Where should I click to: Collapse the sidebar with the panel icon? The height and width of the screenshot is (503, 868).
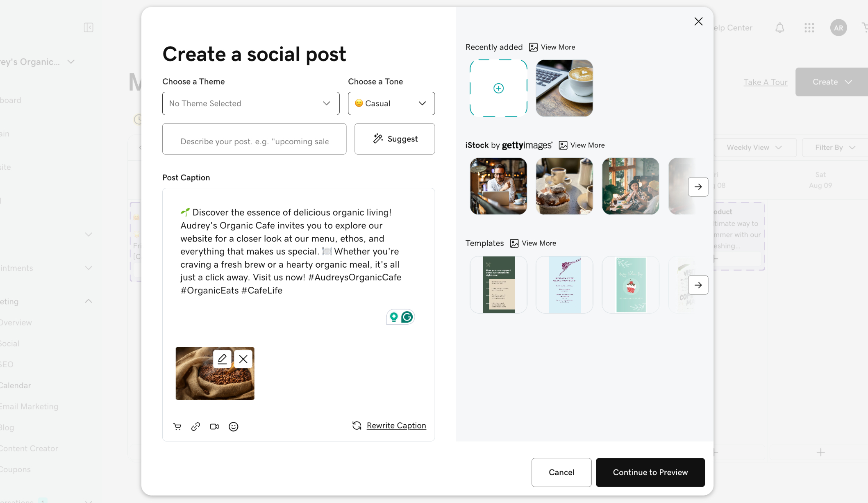[x=89, y=27]
